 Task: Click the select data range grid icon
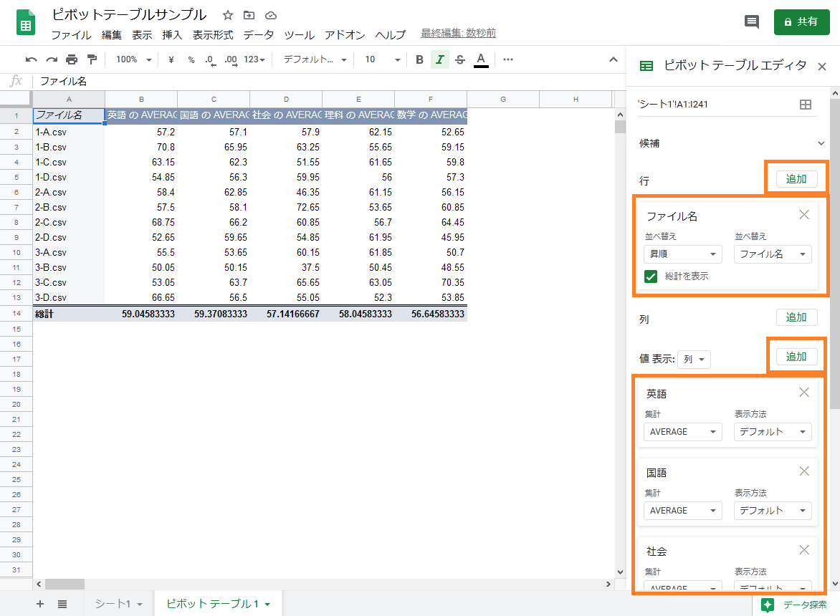pos(806,105)
